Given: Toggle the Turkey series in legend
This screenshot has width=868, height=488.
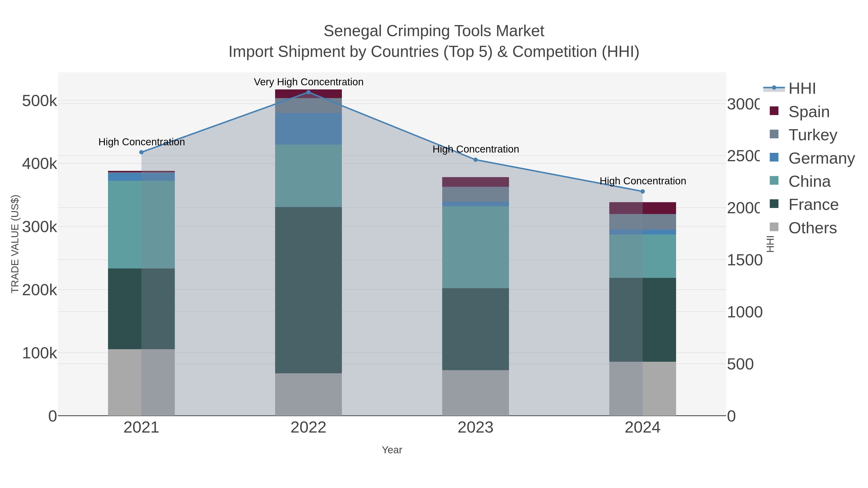Looking at the screenshot, I should coord(803,135).
